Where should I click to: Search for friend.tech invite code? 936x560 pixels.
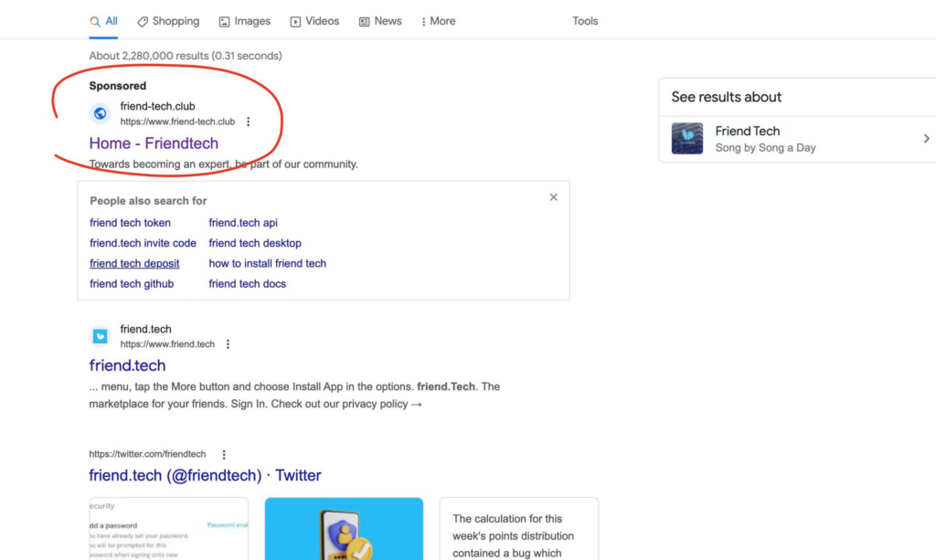(x=143, y=243)
